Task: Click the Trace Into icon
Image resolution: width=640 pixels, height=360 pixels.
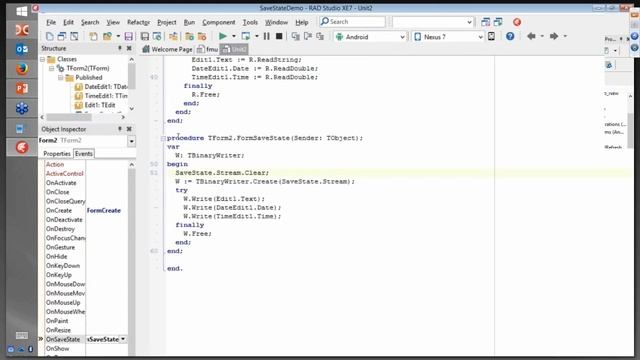Action: pyautogui.click(x=296, y=36)
